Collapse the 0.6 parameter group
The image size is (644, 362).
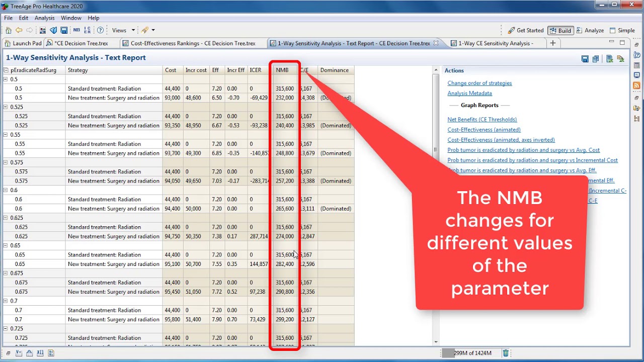[6, 190]
